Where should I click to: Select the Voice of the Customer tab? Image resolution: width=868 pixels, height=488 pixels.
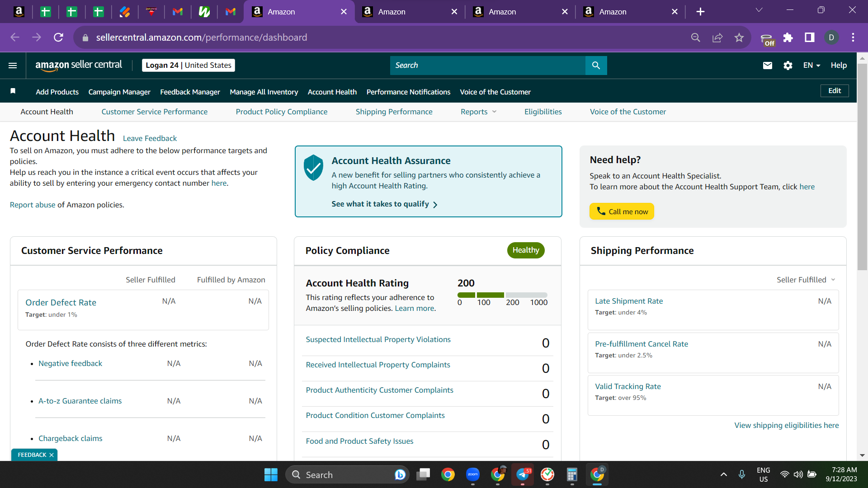(x=628, y=112)
